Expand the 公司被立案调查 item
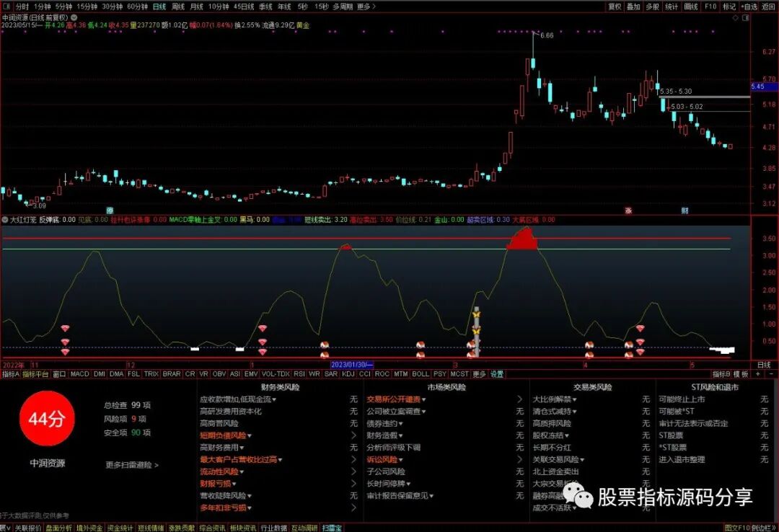Viewport: 779px width, 532px height. [x=424, y=412]
